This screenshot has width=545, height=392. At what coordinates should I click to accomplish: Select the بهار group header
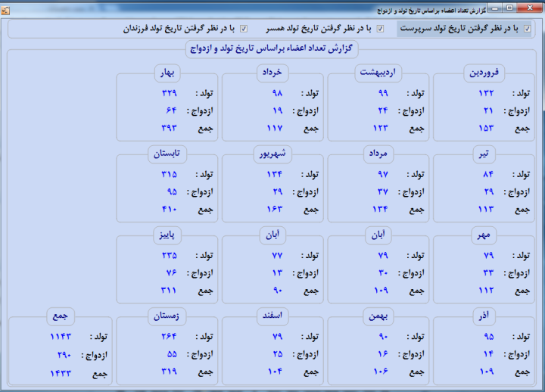tap(167, 73)
